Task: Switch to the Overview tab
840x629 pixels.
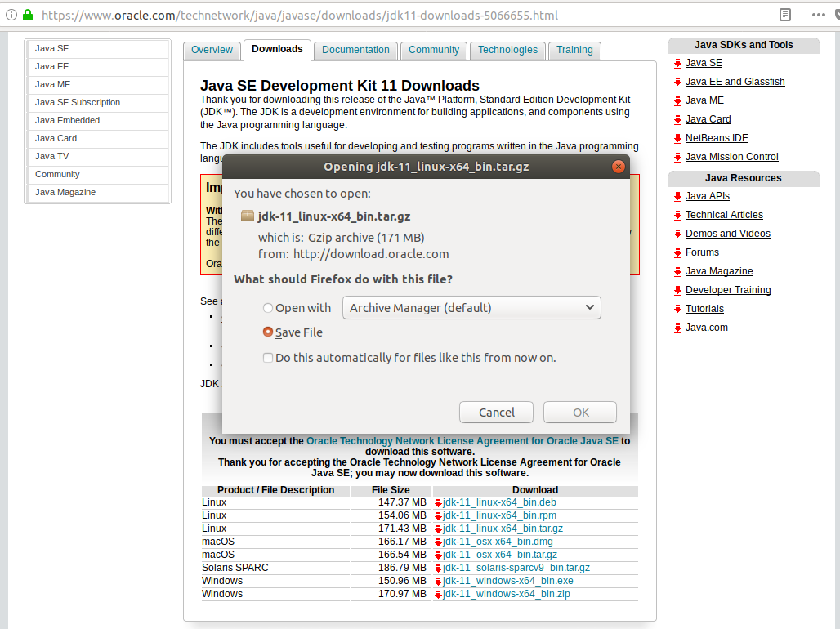Action: 212,50
